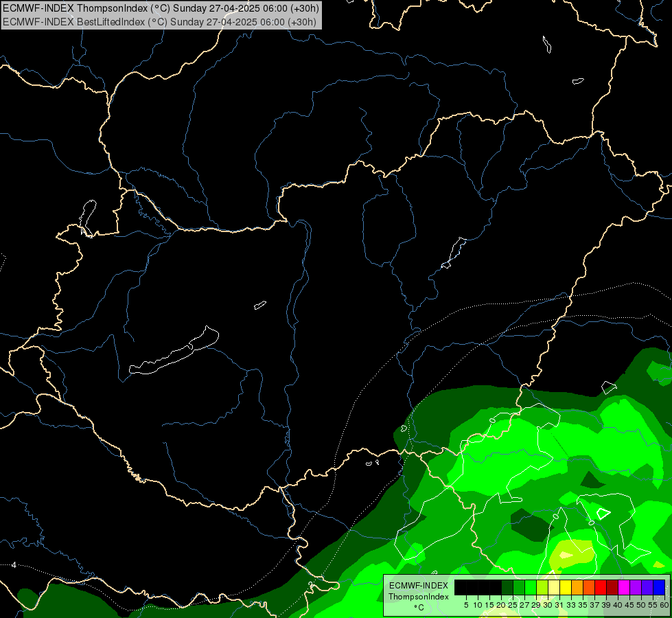This screenshot has height=618, width=672.
Task: Click the ECMWF-INDEX BestLiftedIndex title line
Action: [159, 22]
